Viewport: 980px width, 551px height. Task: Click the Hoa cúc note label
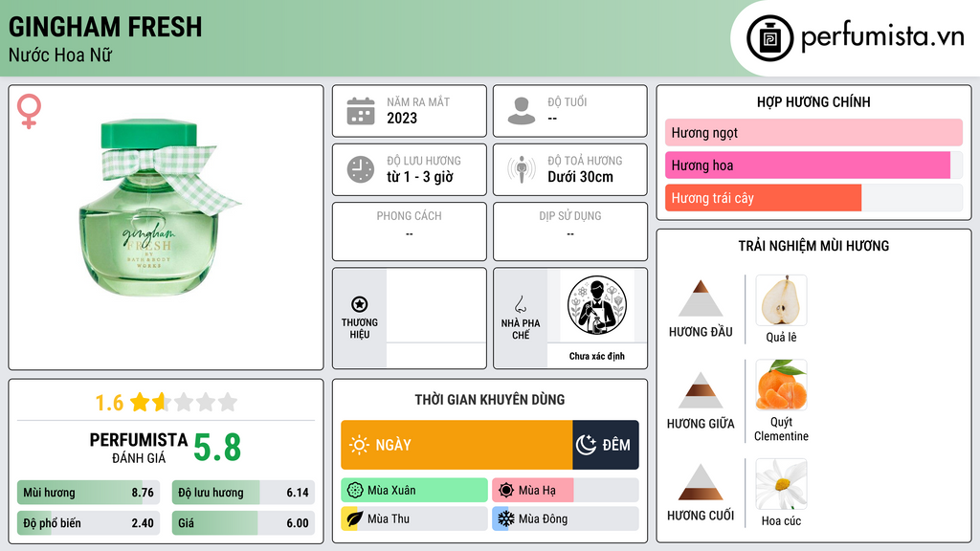click(x=781, y=521)
